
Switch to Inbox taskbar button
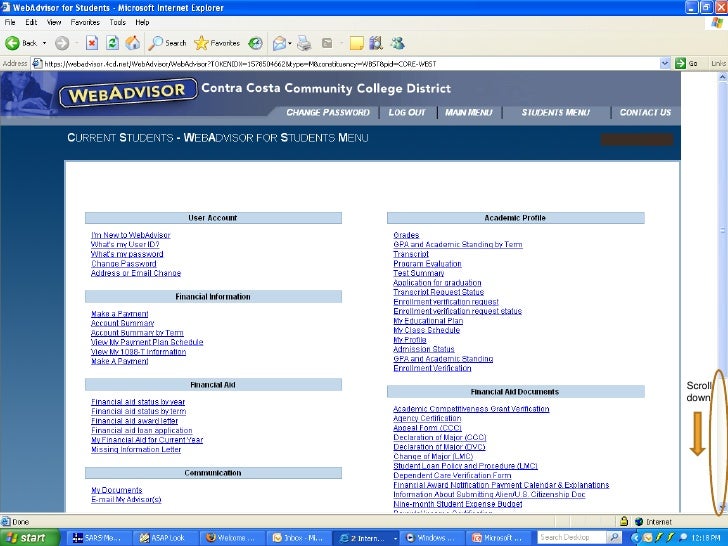pyautogui.click(x=299, y=538)
